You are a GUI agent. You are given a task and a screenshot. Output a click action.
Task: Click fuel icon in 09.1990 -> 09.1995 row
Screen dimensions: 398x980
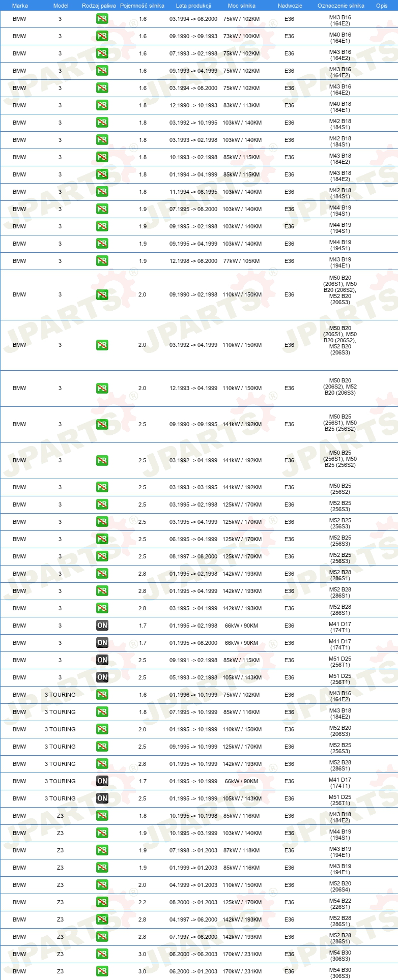[x=102, y=424]
